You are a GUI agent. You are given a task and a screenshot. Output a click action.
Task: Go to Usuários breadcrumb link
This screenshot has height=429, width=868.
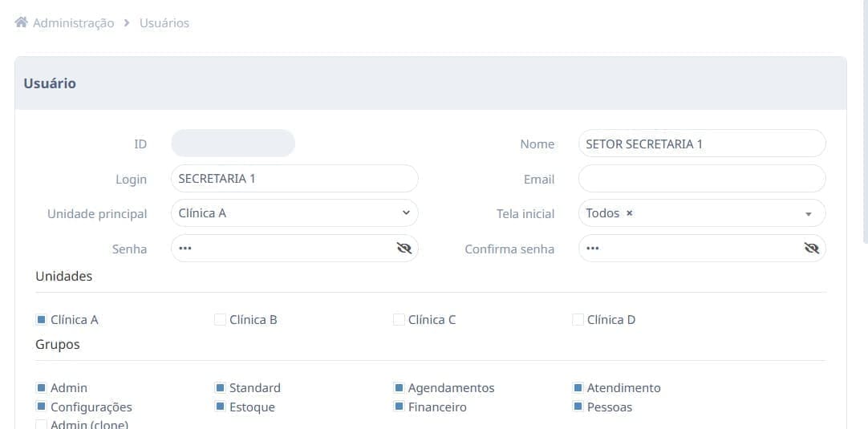pos(164,22)
